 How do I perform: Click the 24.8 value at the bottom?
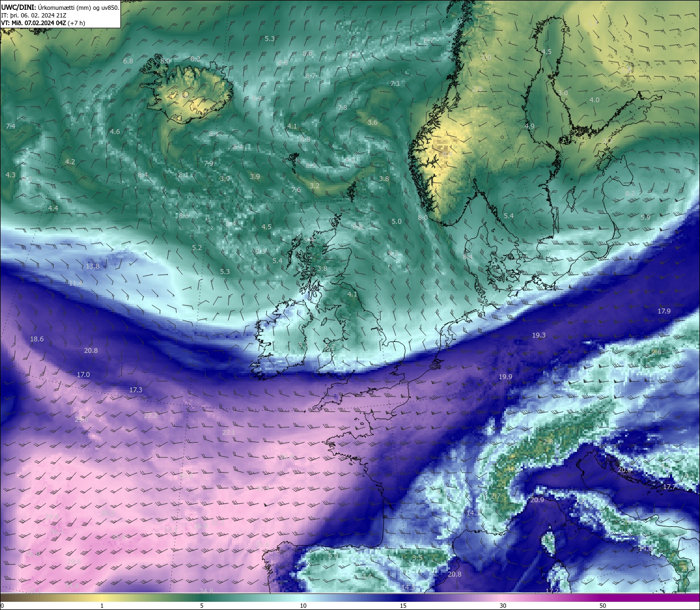click(206, 590)
